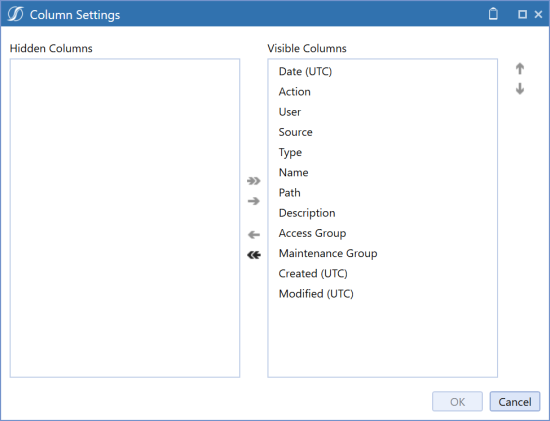The height and width of the screenshot is (421, 550).
Task: Click the app logo in title bar
Action: pos(15,14)
